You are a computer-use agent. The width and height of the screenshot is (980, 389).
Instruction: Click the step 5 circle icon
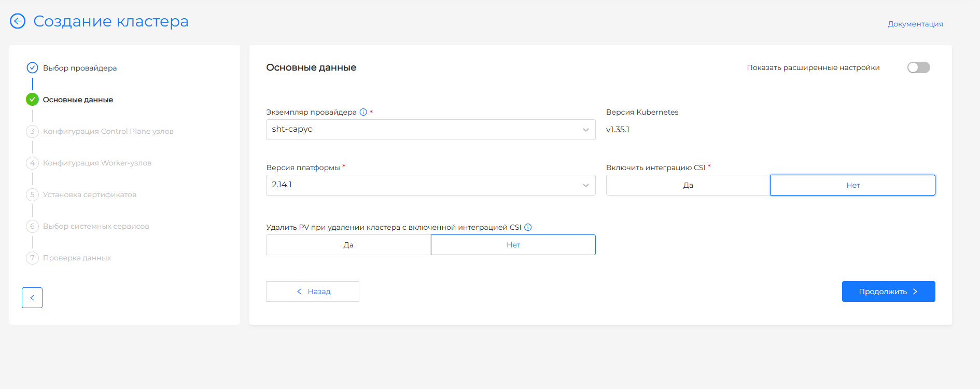click(32, 195)
